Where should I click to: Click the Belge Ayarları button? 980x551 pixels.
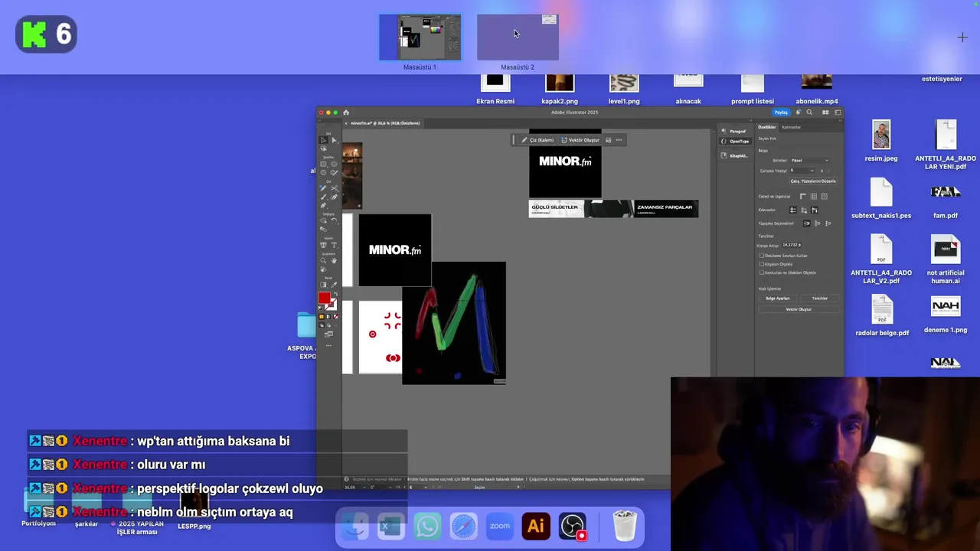(x=778, y=298)
